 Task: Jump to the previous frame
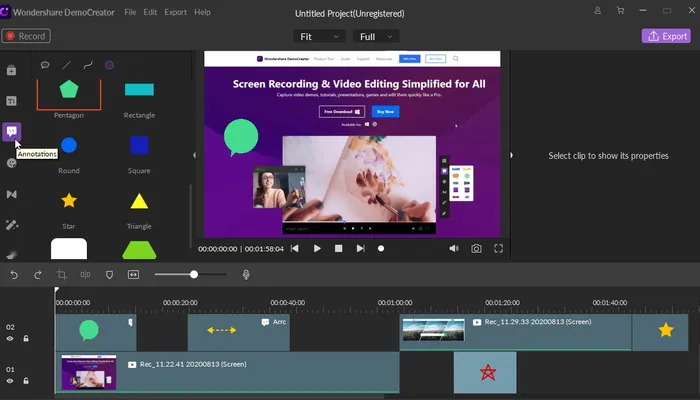295,249
